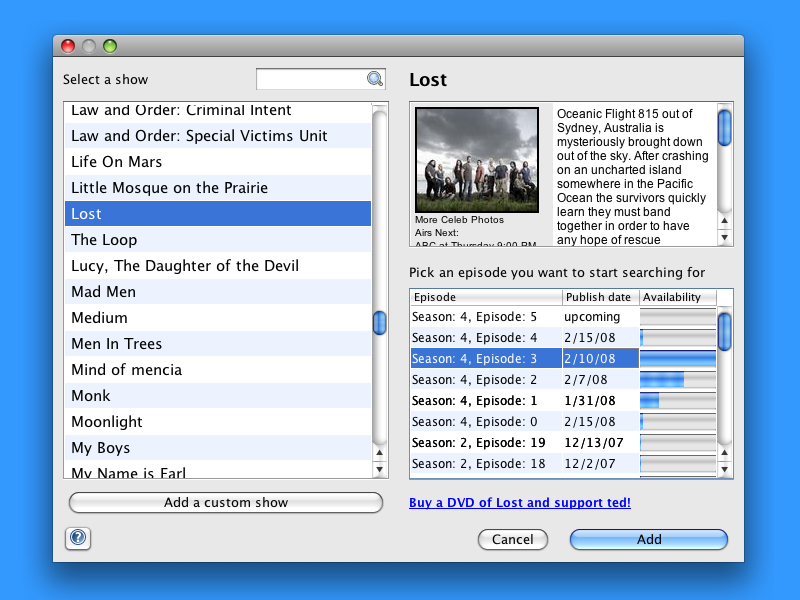
Task: Close the window with the red button
Action: [68, 46]
